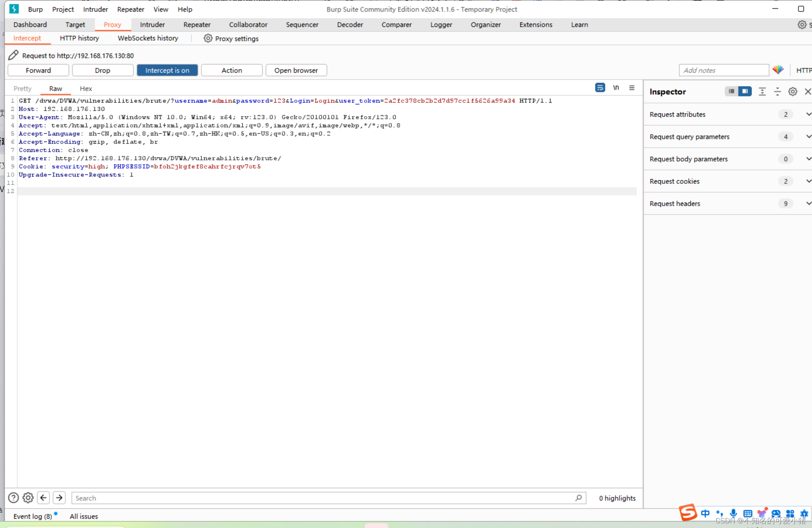Toggle the Chinese input mode 中 icon

(705, 513)
